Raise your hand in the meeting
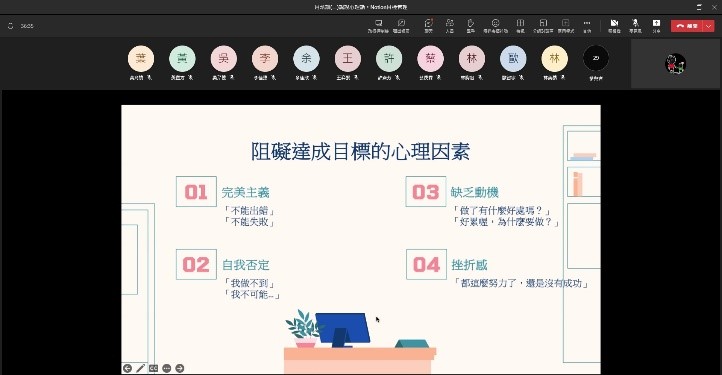 [x=470, y=26]
